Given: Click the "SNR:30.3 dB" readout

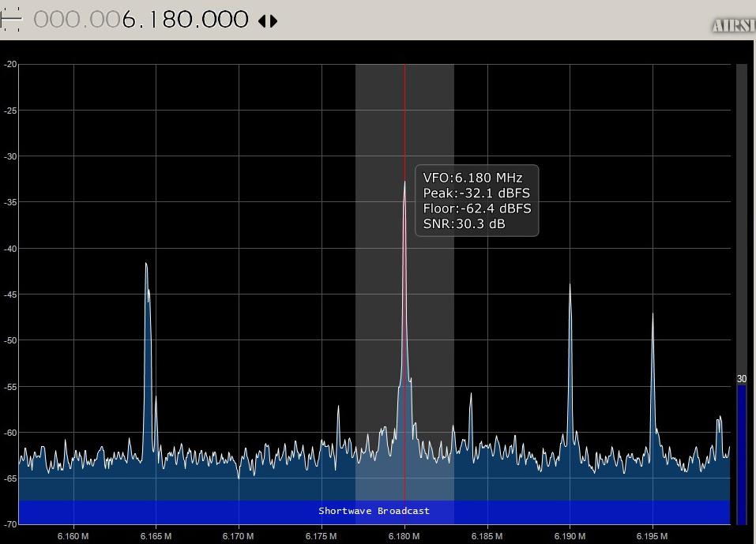Looking at the screenshot, I should click(464, 224).
